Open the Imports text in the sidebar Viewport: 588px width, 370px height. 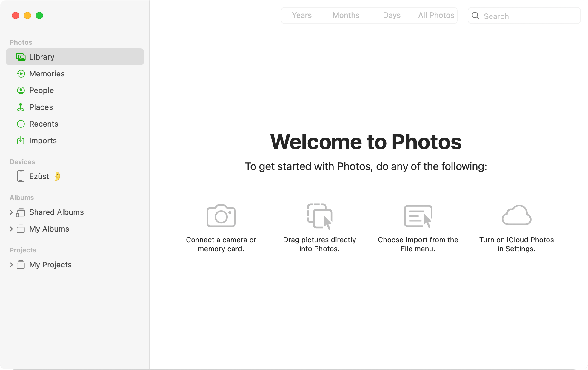tap(43, 141)
